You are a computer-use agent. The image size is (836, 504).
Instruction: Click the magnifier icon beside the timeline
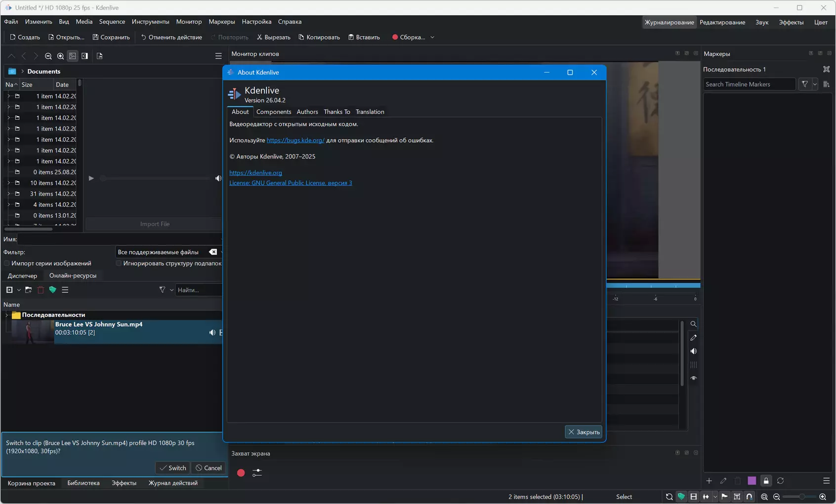tap(693, 324)
